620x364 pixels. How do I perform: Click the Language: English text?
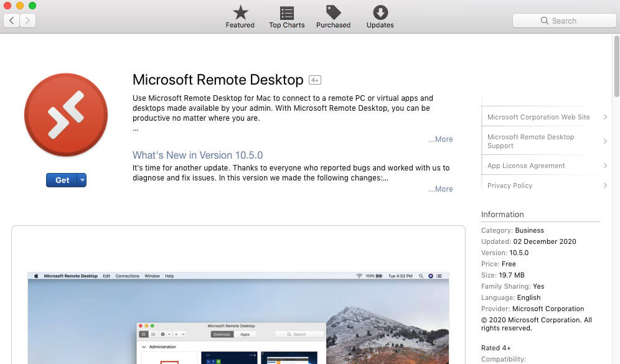pos(511,297)
